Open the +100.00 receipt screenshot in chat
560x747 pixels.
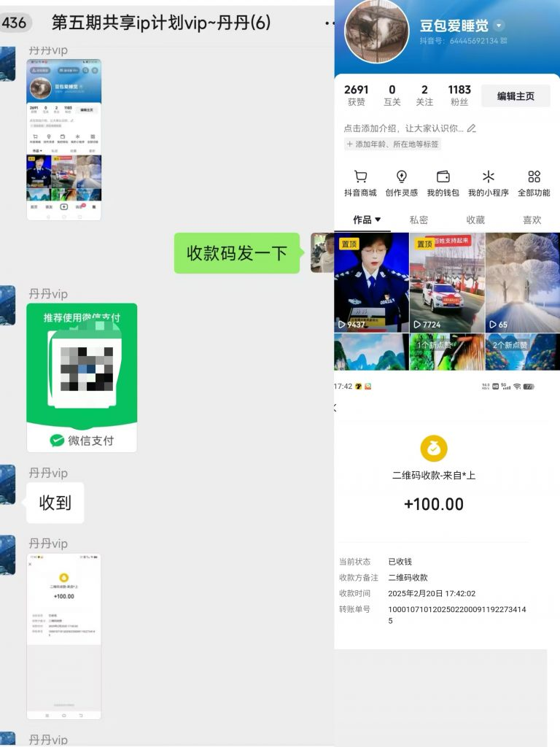[64, 636]
